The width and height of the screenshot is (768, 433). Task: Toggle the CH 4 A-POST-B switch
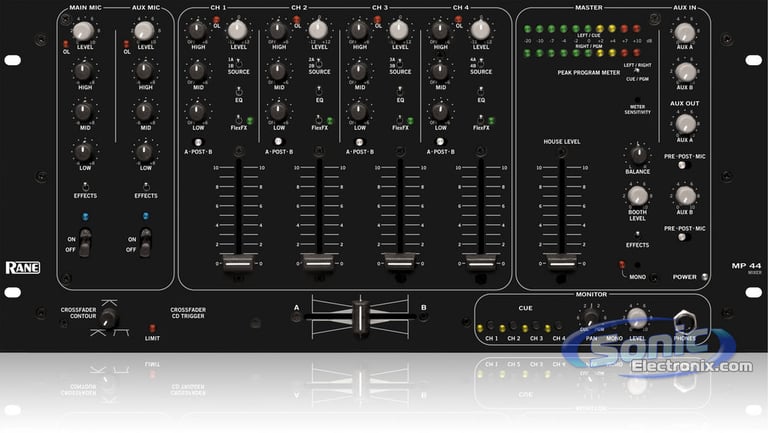[x=440, y=142]
